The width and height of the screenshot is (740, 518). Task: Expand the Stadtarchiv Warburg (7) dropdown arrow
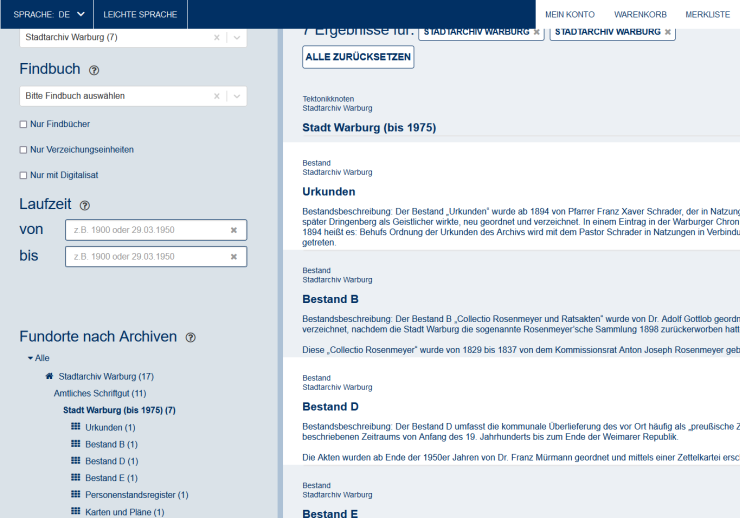coord(237,37)
